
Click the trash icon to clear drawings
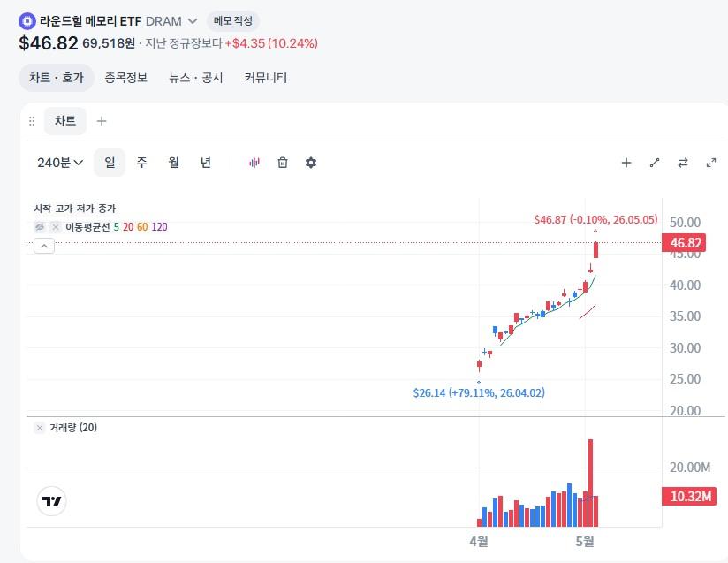(283, 163)
